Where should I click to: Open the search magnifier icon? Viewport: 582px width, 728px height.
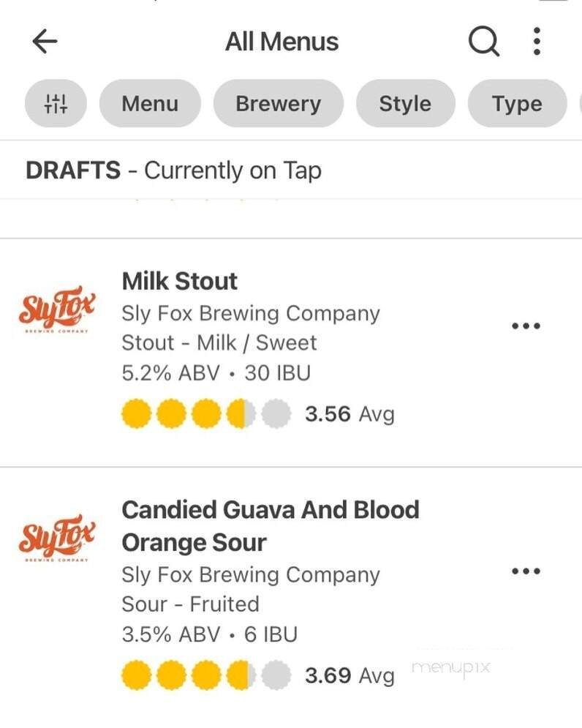pyautogui.click(x=483, y=42)
